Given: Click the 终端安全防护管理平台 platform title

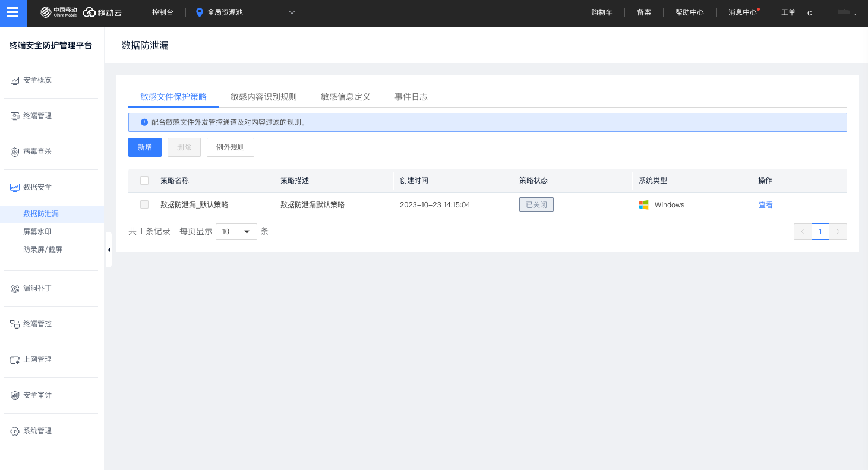Looking at the screenshot, I should coord(51,45).
